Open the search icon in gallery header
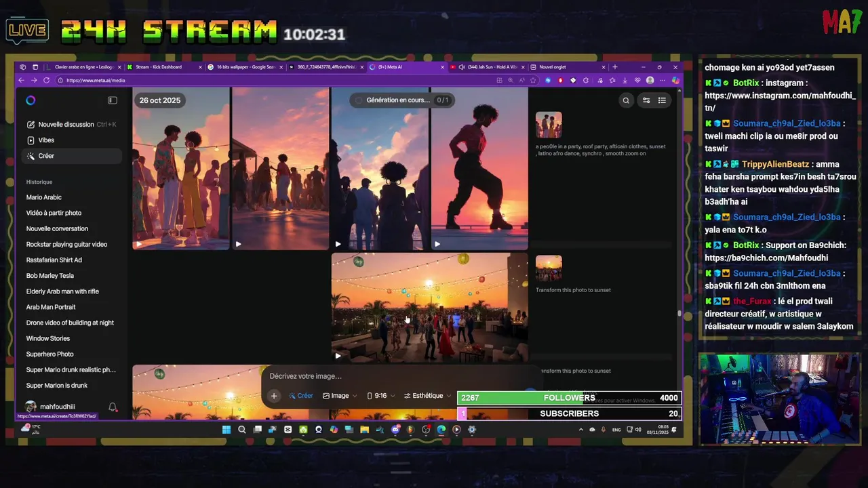 (626, 100)
